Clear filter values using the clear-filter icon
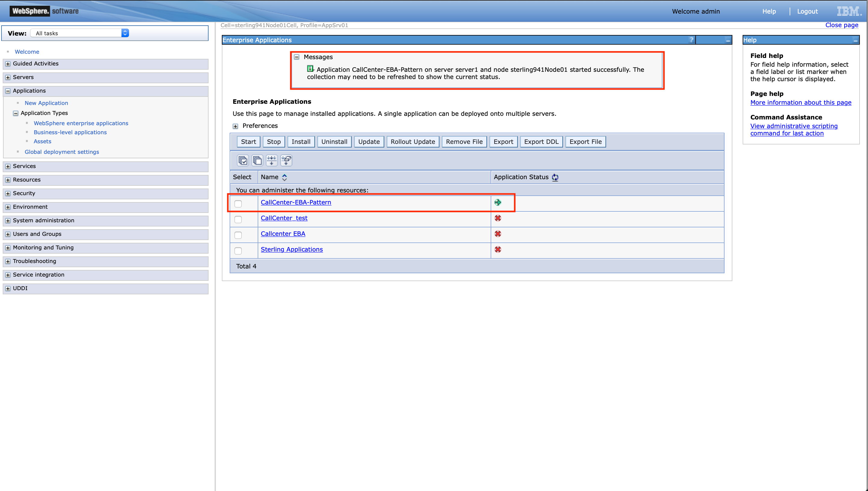Viewport: 868px width, 491px height. click(286, 160)
